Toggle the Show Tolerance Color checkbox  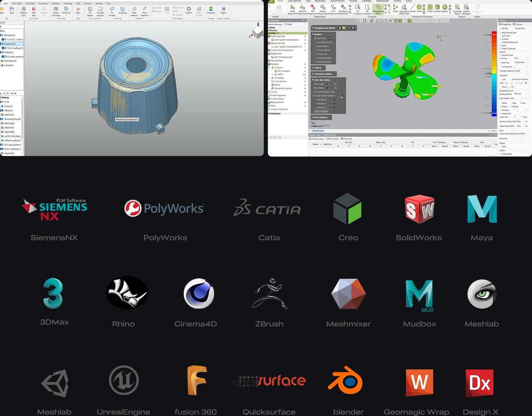(315, 92)
